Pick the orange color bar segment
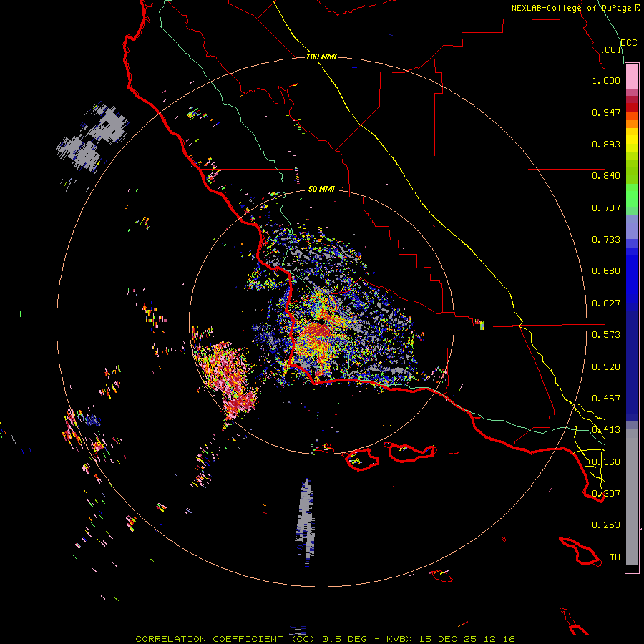 [632, 124]
